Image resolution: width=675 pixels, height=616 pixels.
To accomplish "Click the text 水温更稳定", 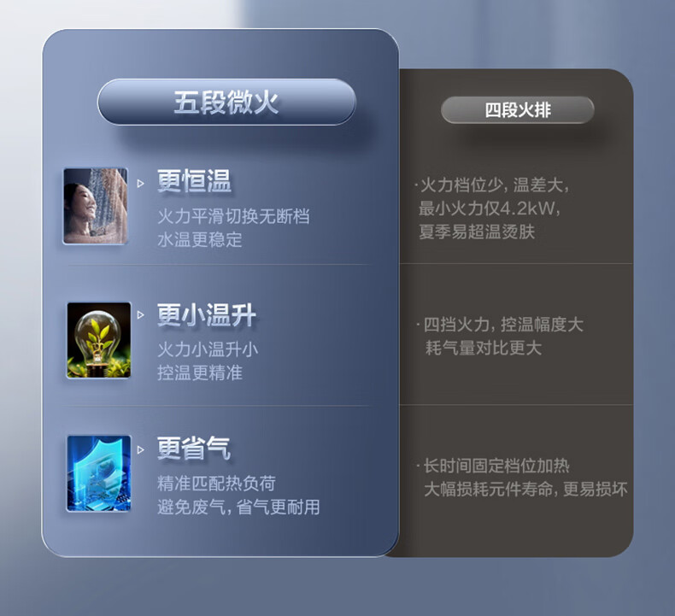I will (200, 240).
